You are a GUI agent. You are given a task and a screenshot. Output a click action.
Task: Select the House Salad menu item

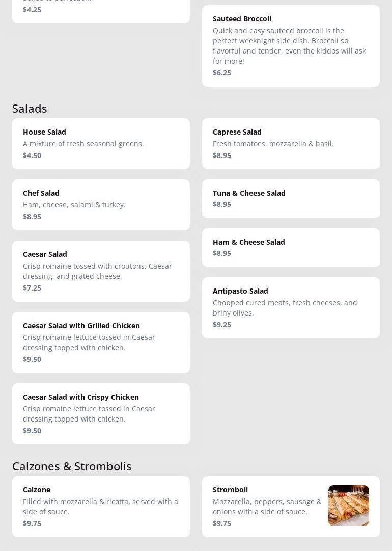click(101, 143)
